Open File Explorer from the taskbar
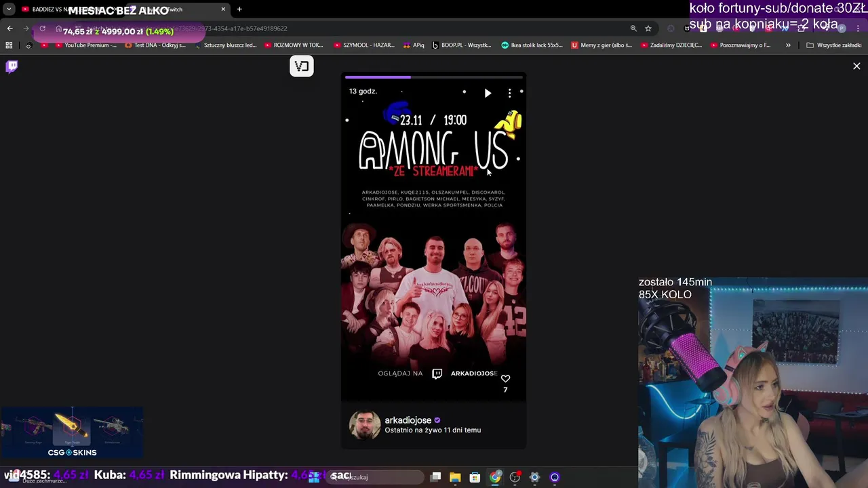868x488 pixels. [455, 477]
